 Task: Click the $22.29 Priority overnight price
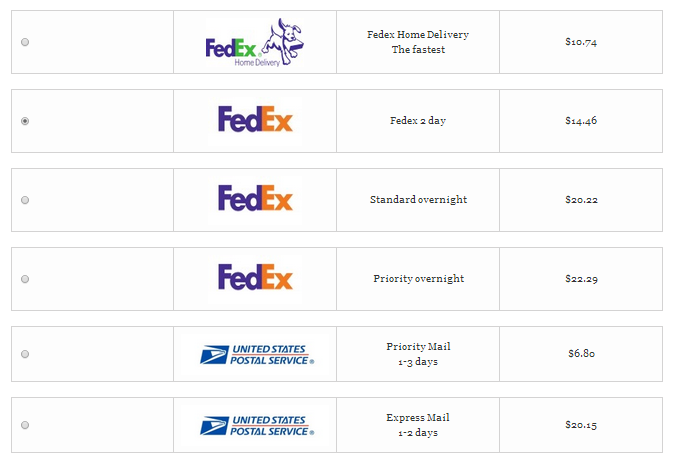582,279
